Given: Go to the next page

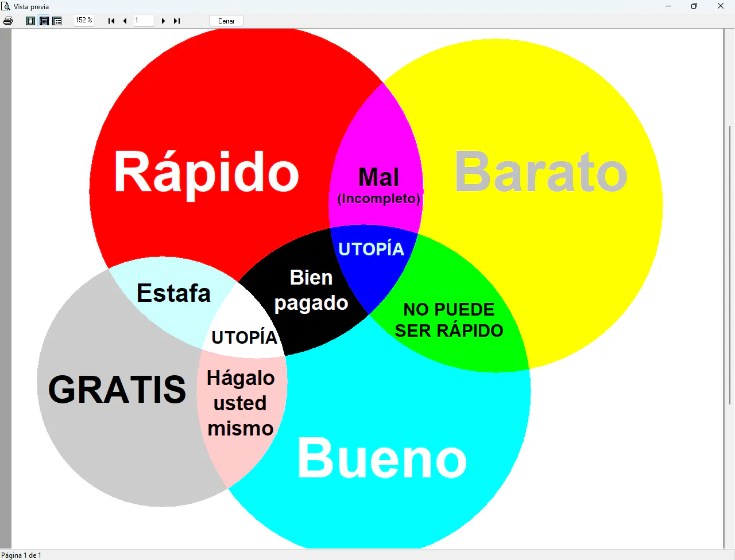Looking at the screenshot, I should [x=164, y=21].
